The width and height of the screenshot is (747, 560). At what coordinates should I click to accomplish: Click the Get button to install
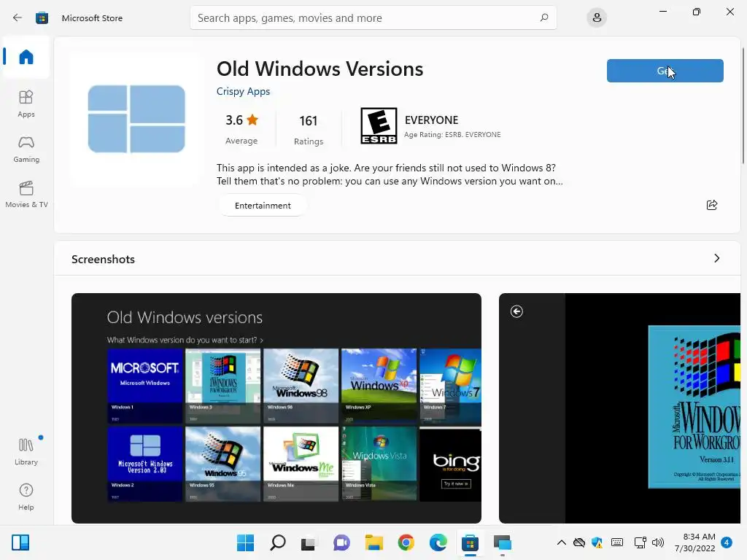click(665, 71)
